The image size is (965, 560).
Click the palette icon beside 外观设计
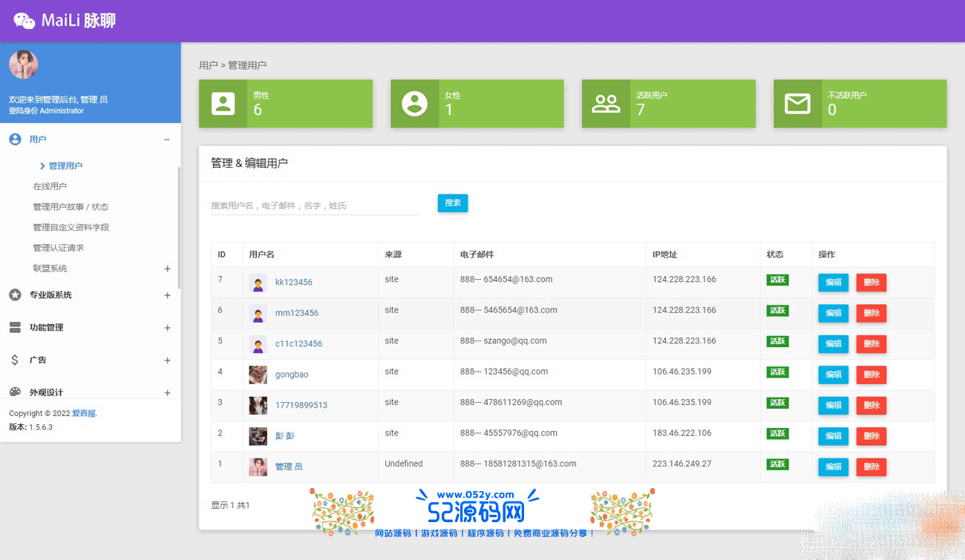[x=15, y=392]
